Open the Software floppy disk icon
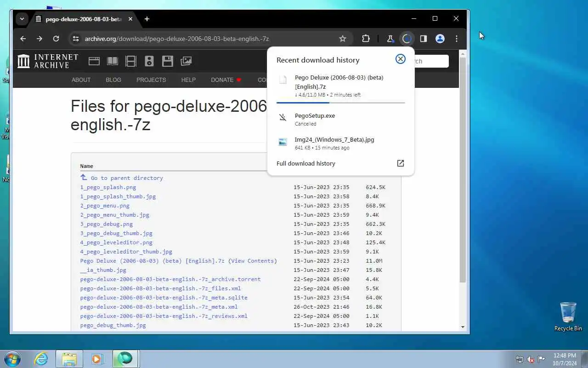The image size is (588, 368). pos(168,61)
